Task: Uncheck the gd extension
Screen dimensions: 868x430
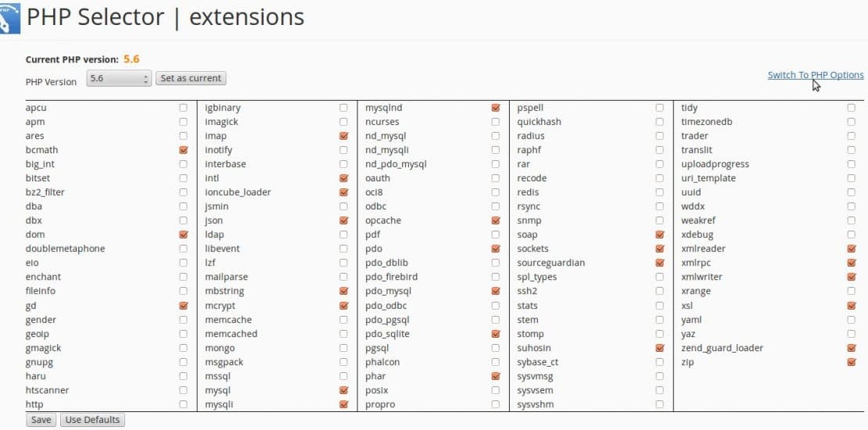Action: [183, 306]
